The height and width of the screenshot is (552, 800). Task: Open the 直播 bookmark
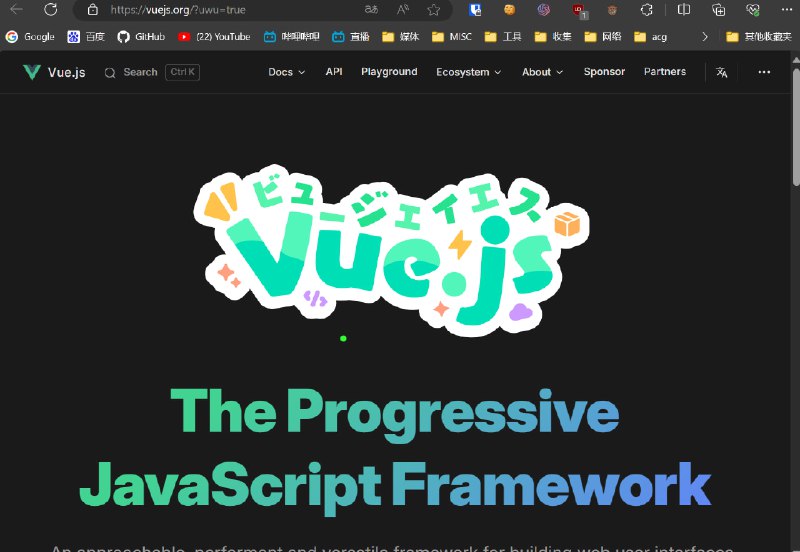point(351,37)
